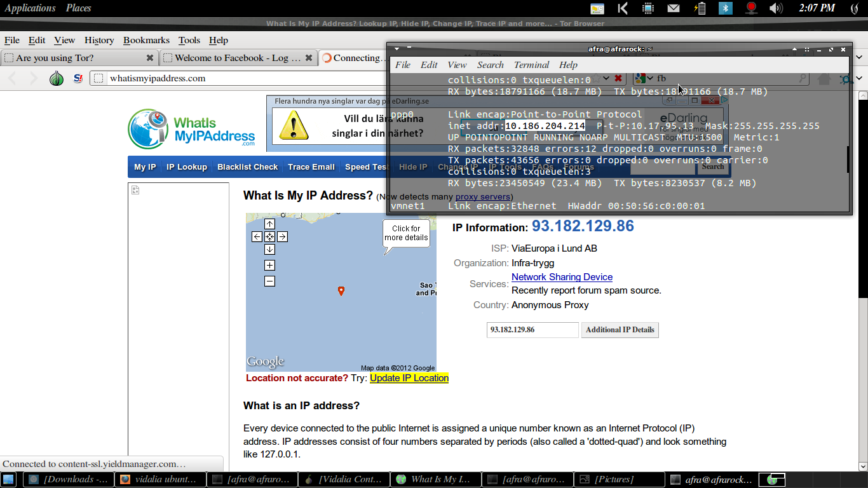Click 'Trace Email' in site navigation
This screenshot has height=488, width=868.
coord(311,167)
